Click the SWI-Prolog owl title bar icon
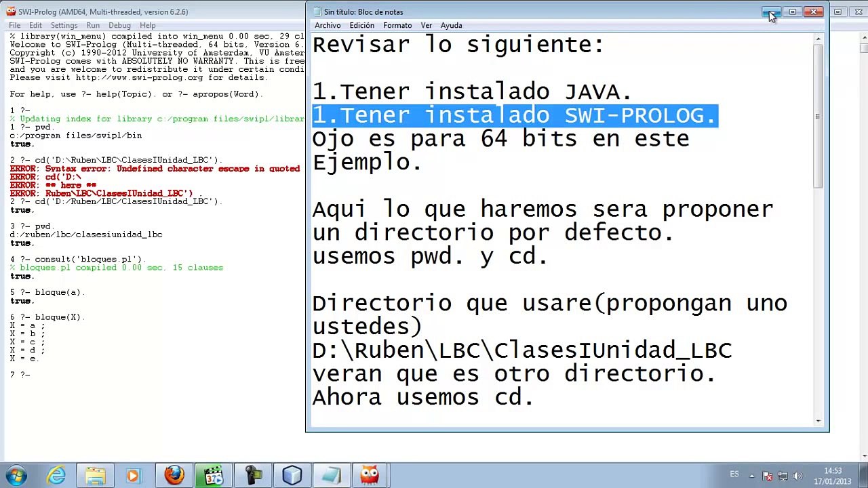This screenshot has width=868, height=488. click(x=11, y=12)
